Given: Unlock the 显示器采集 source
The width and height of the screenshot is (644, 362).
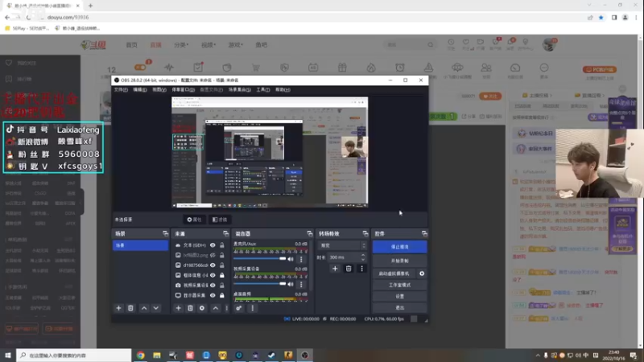Looking at the screenshot, I should click(x=222, y=295).
